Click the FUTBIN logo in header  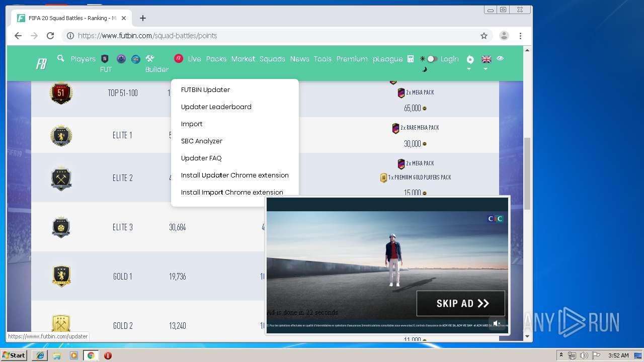coord(41,64)
